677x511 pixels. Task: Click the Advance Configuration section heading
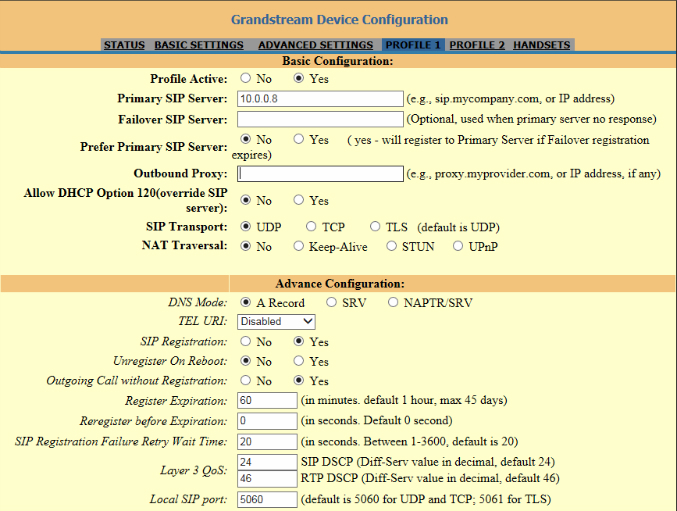(x=340, y=284)
